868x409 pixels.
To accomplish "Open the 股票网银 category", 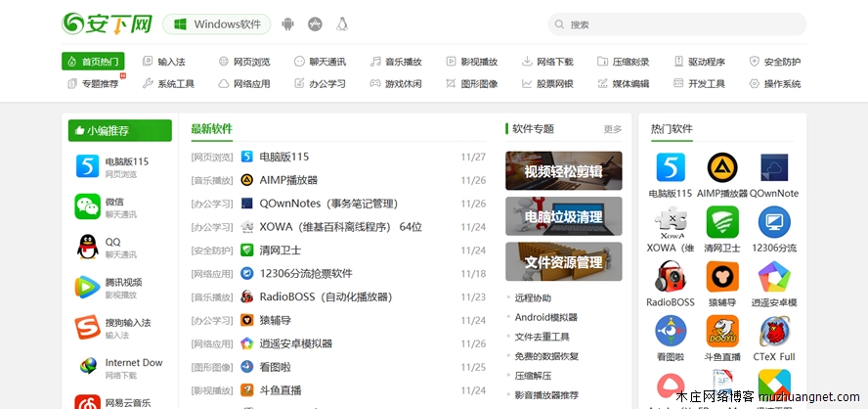I will coord(547,84).
